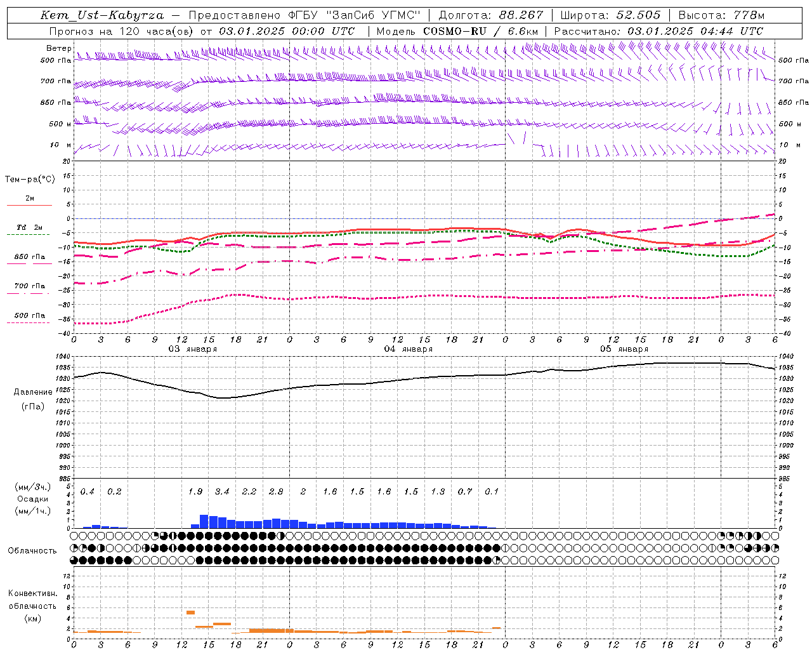Select the Давление pressure panel label
The height and width of the screenshot is (650, 812).
[33, 392]
